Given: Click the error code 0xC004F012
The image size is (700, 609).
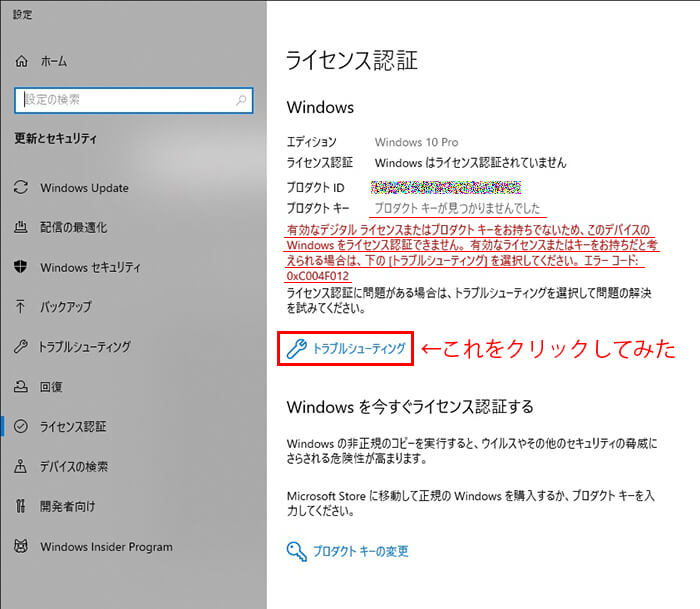Looking at the screenshot, I should [x=317, y=276].
